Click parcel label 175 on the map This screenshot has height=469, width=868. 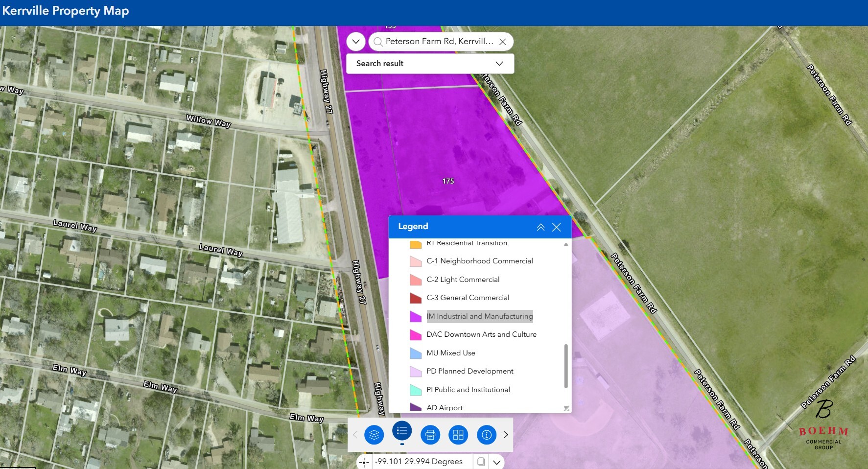tap(448, 181)
